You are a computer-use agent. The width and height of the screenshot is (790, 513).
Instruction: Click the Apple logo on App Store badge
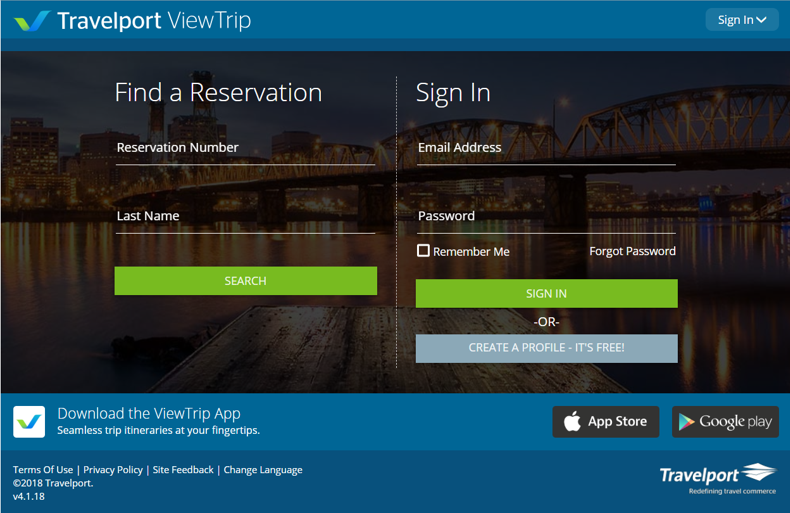pyautogui.click(x=572, y=422)
